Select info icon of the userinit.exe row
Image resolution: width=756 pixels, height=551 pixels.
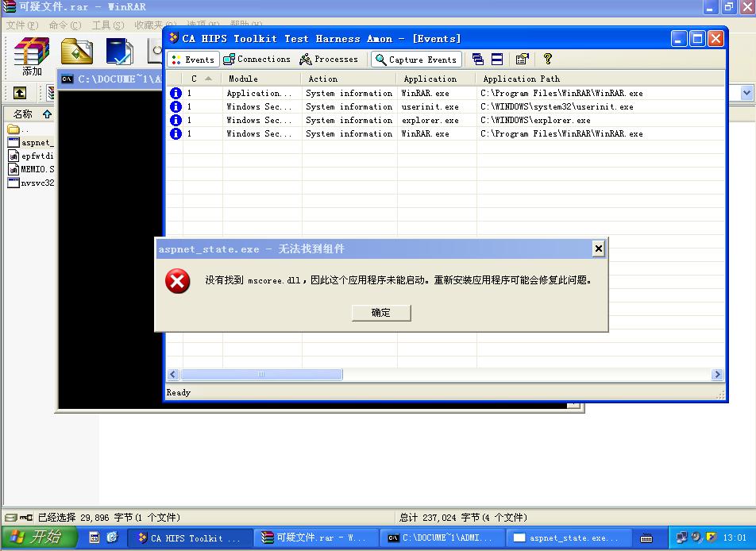click(x=175, y=106)
